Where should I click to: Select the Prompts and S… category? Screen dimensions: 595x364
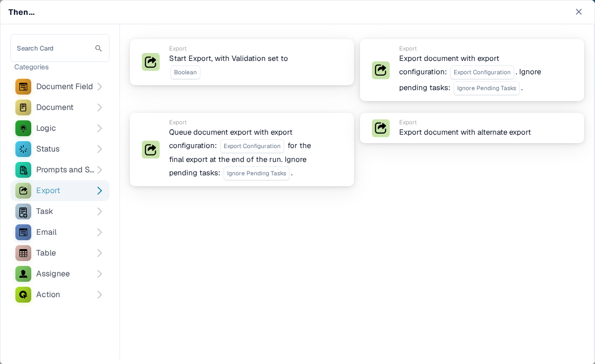tap(60, 170)
